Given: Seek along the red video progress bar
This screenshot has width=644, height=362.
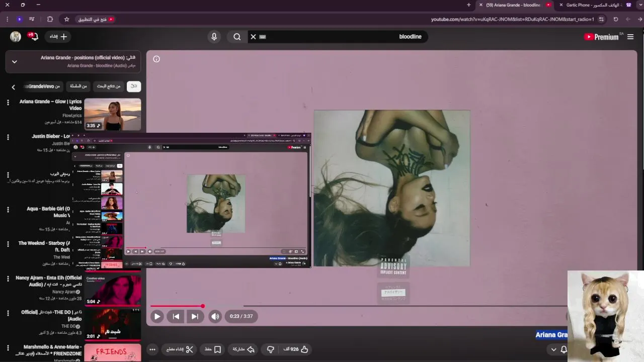Looking at the screenshot, I should 176,306.
